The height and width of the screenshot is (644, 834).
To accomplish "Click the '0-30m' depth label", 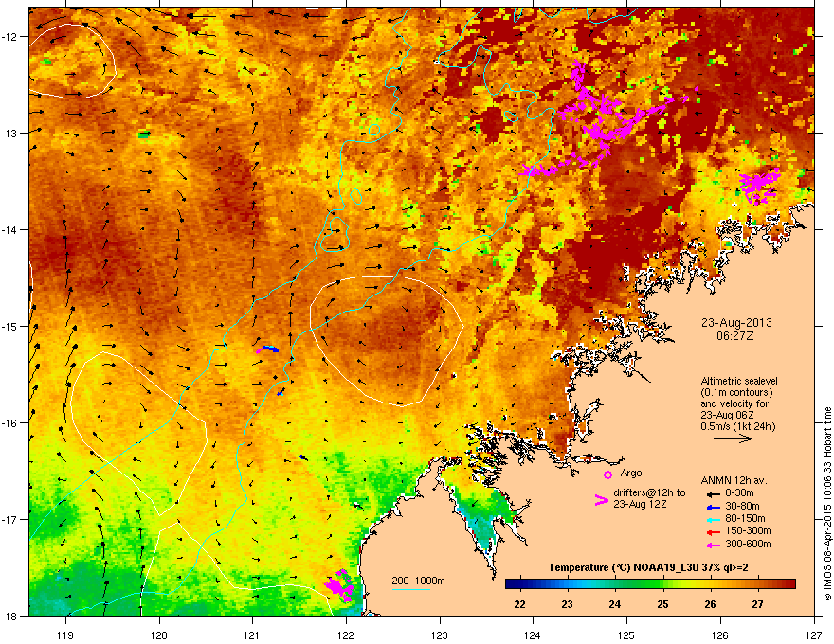I will (739, 493).
